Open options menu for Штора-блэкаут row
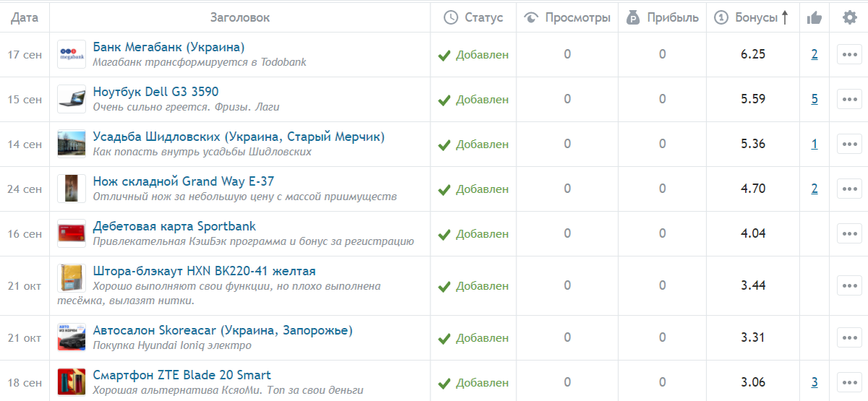 [x=849, y=286]
